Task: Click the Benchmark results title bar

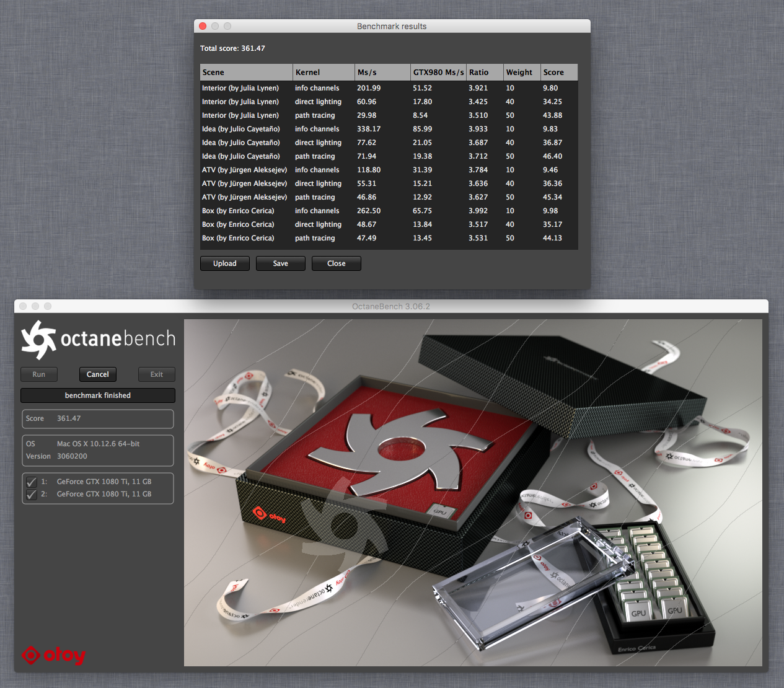Action: (392, 26)
